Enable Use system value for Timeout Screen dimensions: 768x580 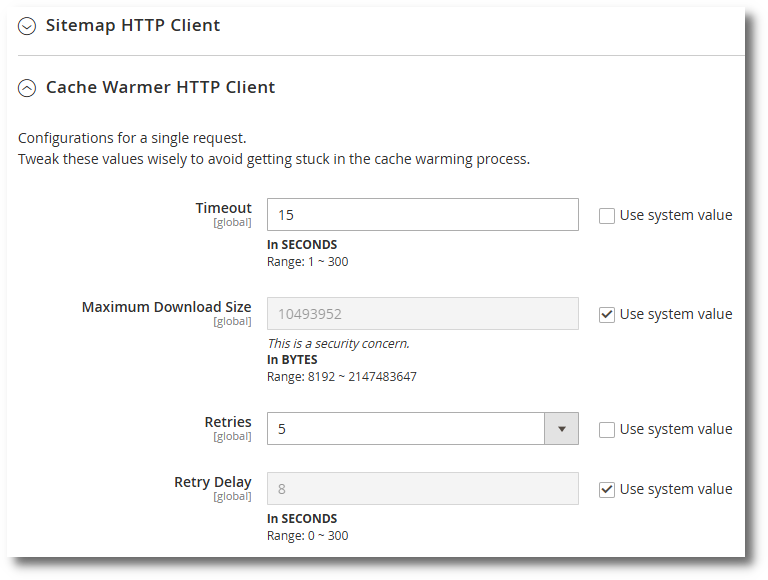coord(606,216)
